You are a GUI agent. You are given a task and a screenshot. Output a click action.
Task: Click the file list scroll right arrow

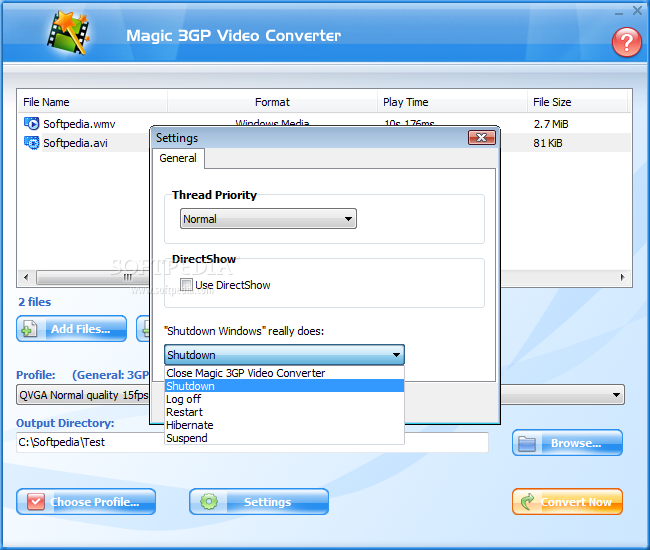click(x=622, y=277)
